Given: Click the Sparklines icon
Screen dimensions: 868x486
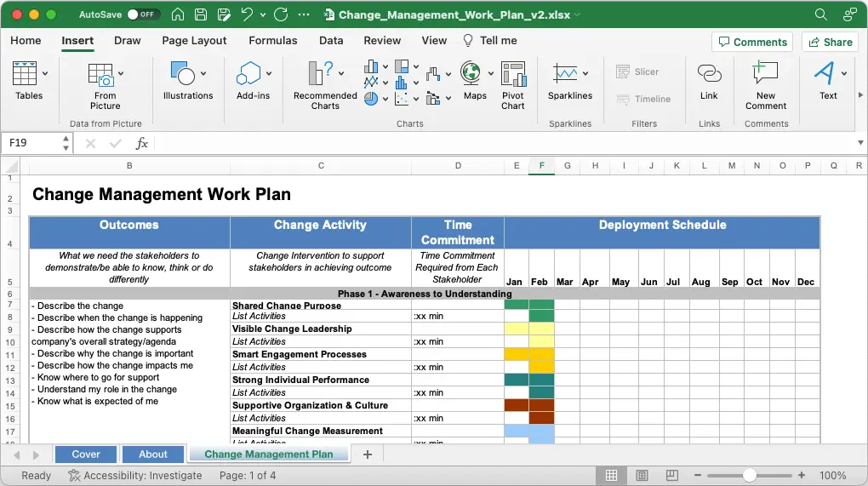Looking at the screenshot, I should [565, 73].
